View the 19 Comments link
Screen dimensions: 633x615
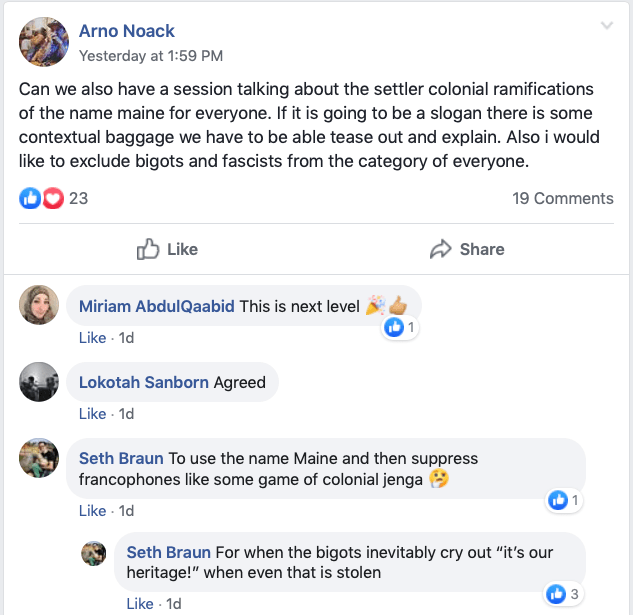pyautogui.click(x=563, y=198)
